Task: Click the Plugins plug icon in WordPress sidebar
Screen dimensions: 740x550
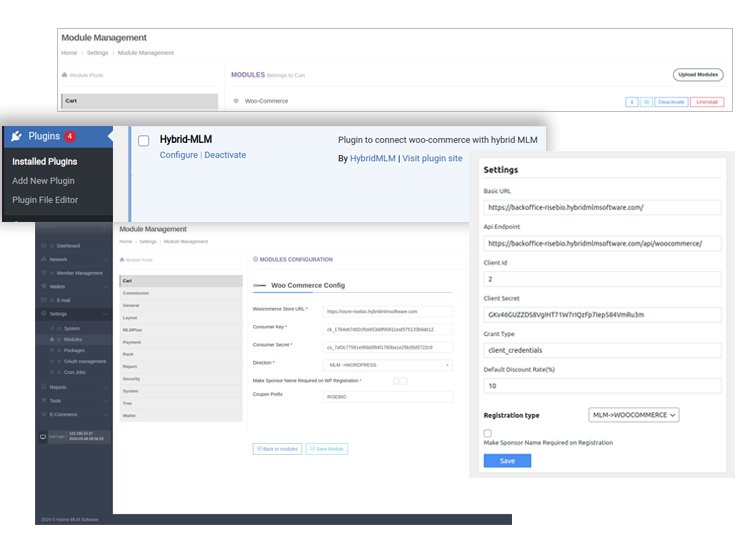Action: tap(17, 136)
